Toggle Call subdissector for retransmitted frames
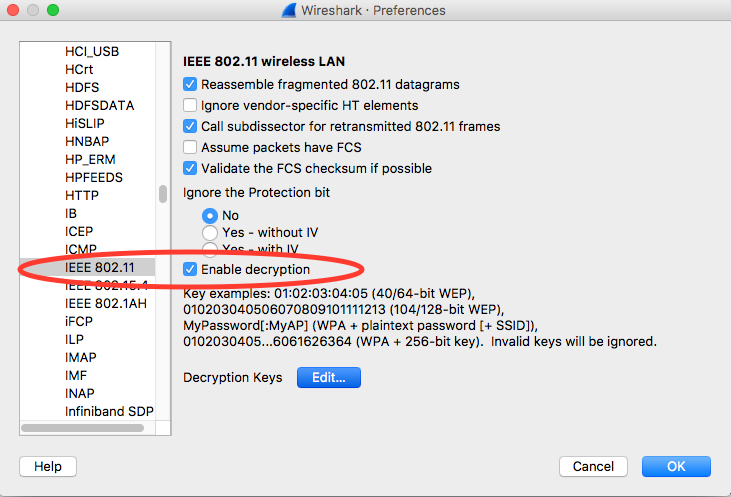Viewport: 731px width, 497px height. click(191, 126)
